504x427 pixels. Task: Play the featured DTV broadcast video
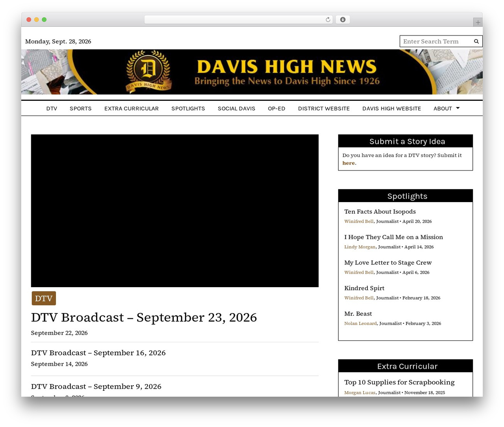tap(175, 211)
